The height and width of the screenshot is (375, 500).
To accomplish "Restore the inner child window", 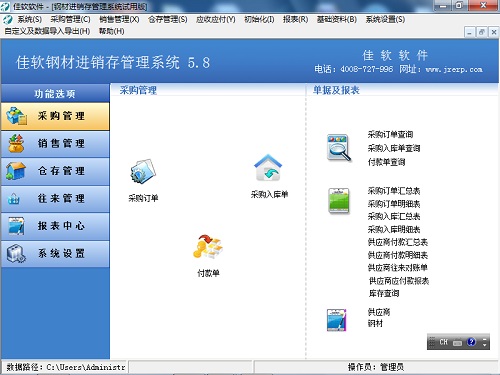I will [481, 32].
